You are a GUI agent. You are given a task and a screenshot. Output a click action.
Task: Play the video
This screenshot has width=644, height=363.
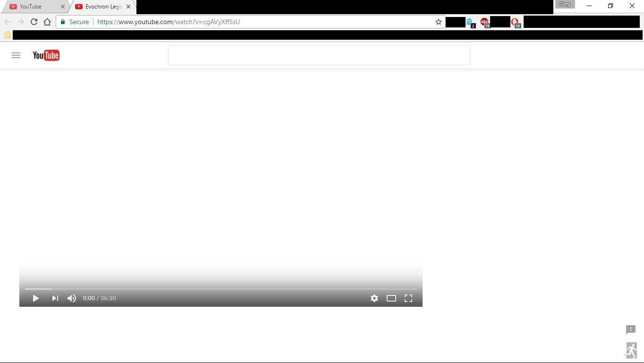(x=35, y=298)
